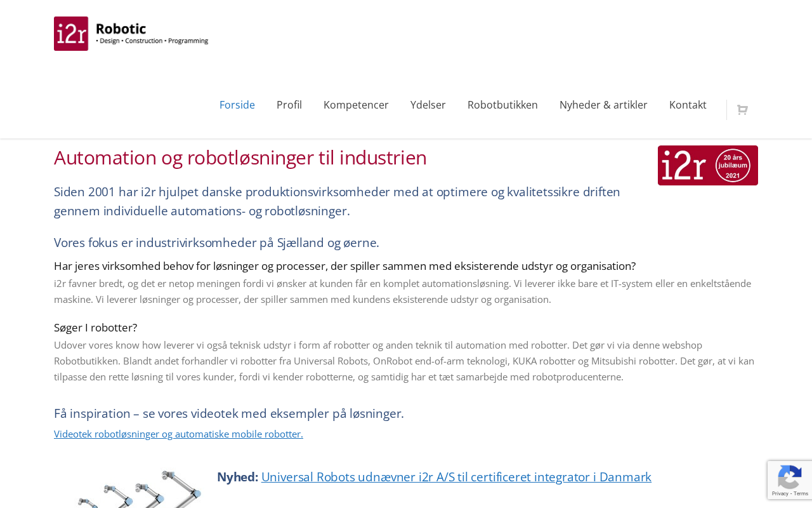Open the Videotek robotløsninger link

178,434
